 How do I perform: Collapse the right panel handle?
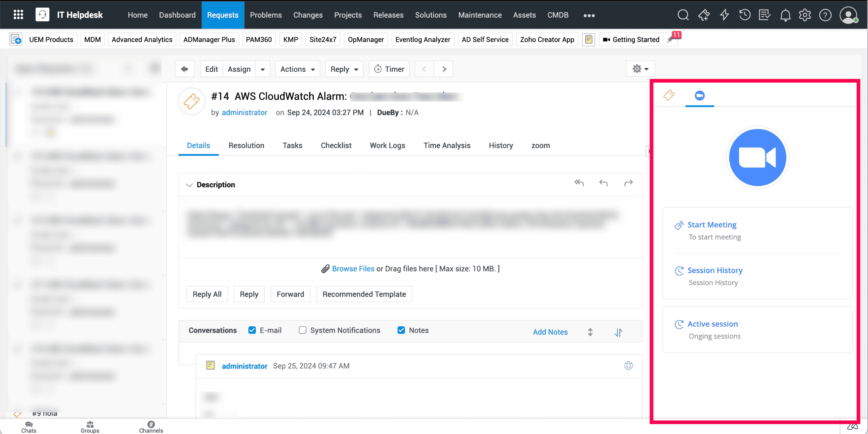tap(647, 151)
